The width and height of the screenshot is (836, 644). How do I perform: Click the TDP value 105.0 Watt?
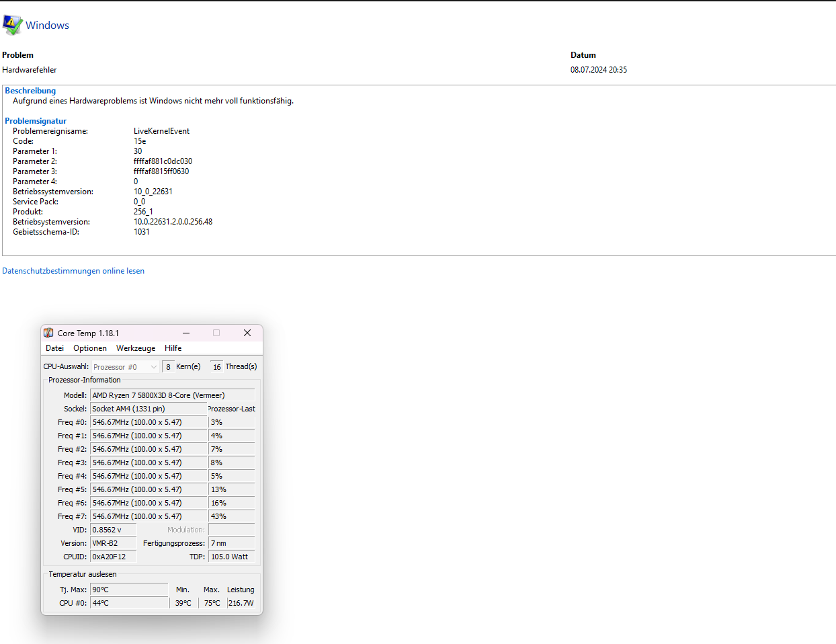point(232,557)
